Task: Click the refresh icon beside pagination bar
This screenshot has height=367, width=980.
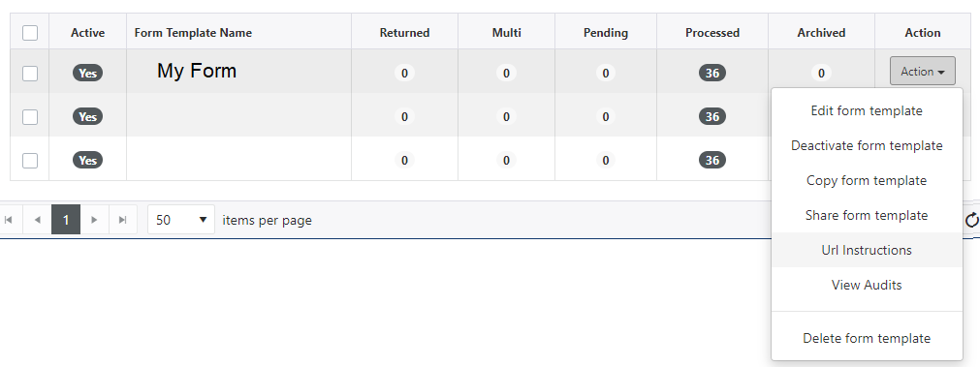Action: [972, 220]
